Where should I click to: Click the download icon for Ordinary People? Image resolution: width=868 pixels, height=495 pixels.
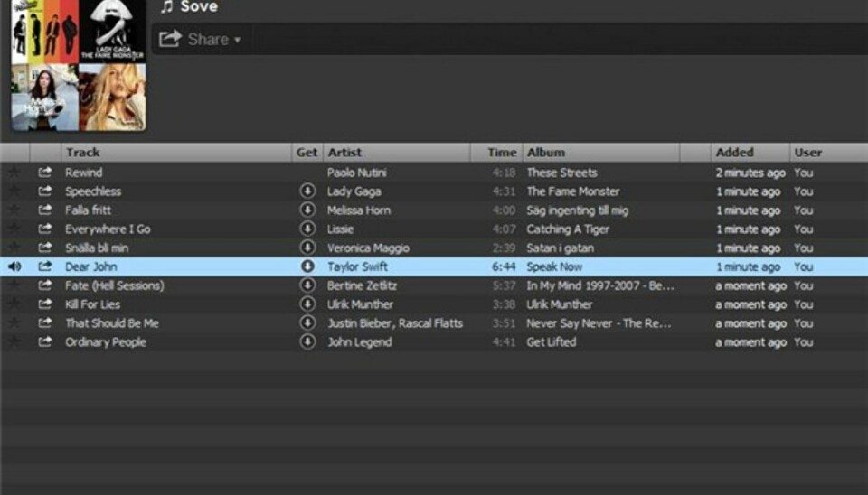pyautogui.click(x=307, y=341)
